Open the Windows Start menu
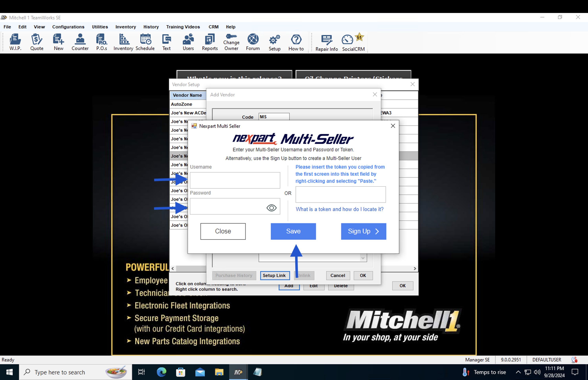588x380 pixels. [x=9, y=372]
